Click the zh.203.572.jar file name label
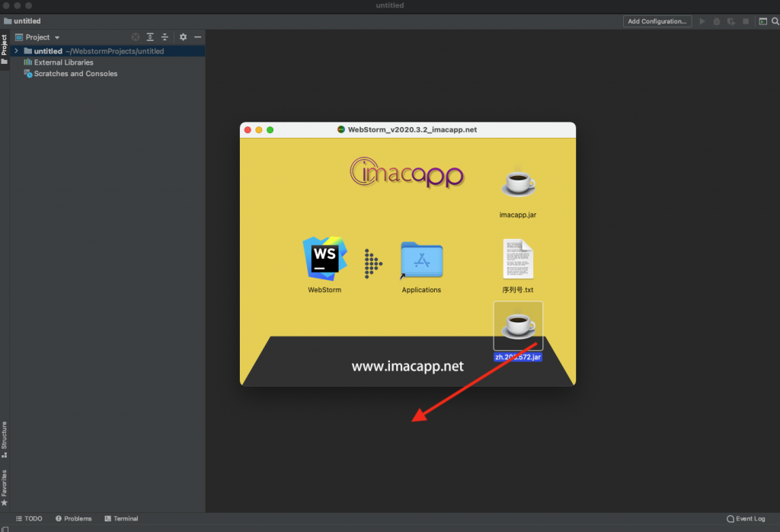 click(518, 357)
